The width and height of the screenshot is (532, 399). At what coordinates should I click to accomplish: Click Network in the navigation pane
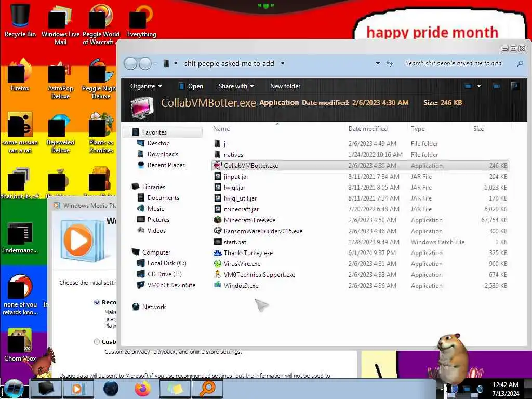click(x=154, y=307)
